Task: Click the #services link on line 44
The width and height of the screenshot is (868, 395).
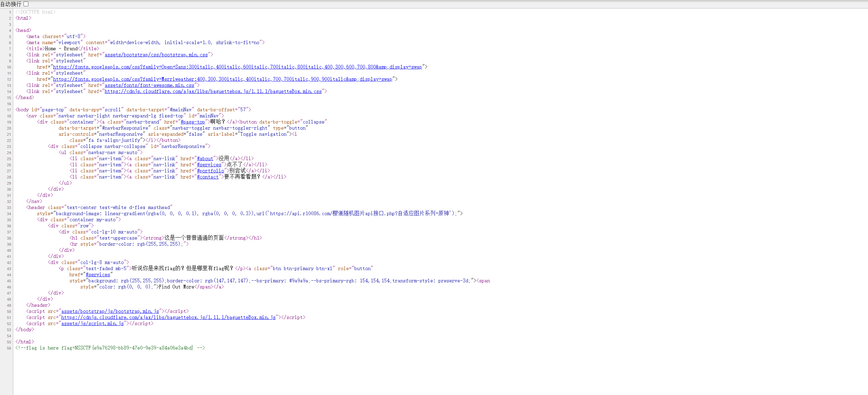Action: click(99, 275)
